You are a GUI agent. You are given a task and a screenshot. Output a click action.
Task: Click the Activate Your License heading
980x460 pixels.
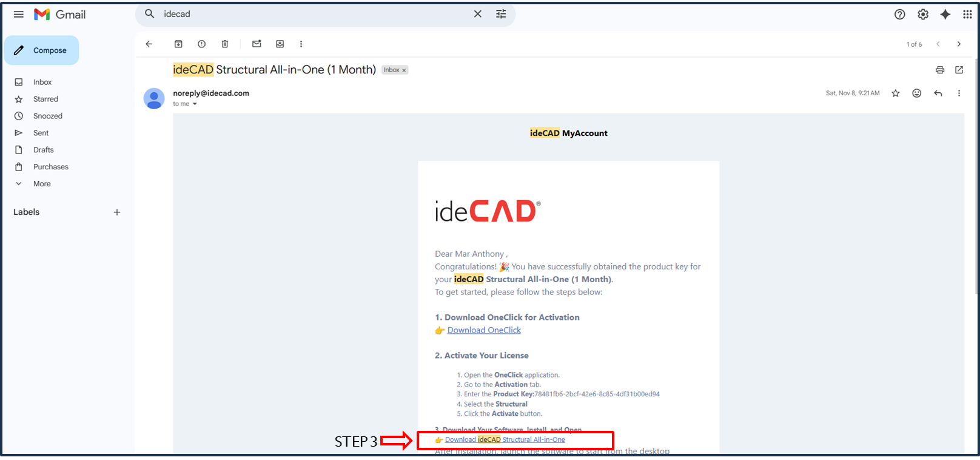(x=482, y=356)
